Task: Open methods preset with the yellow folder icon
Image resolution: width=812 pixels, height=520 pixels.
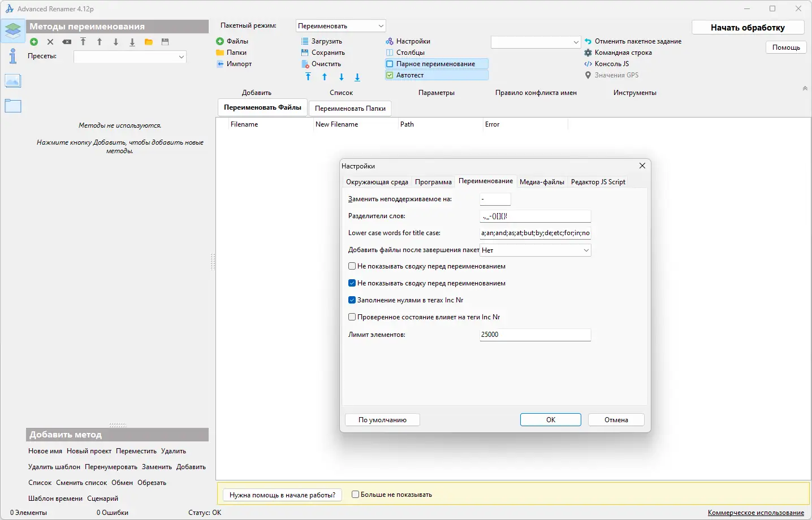Action: click(149, 42)
